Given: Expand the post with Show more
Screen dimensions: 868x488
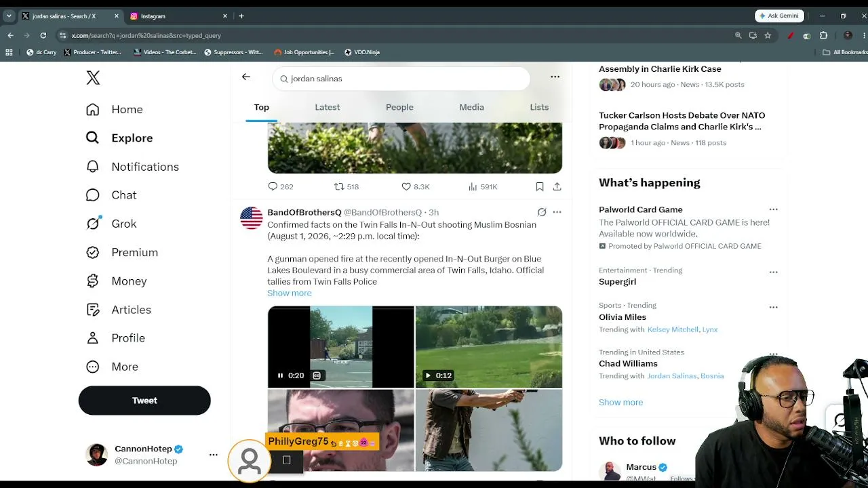Looking at the screenshot, I should coord(290,293).
